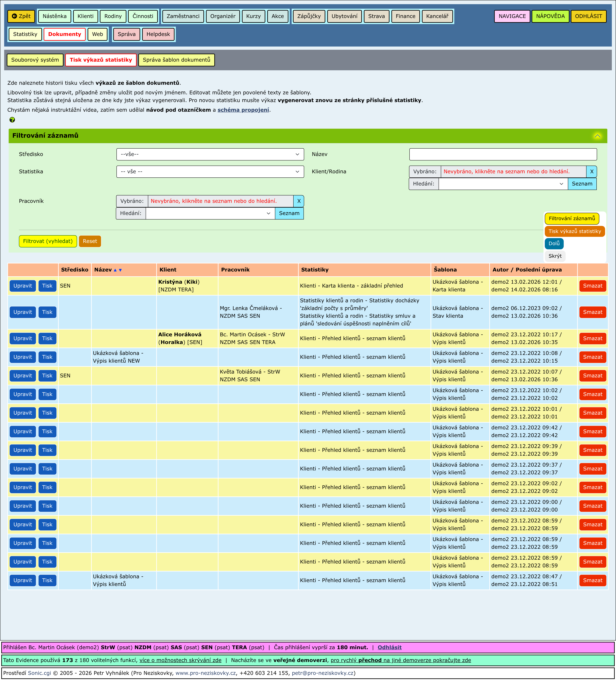This screenshot has width=616, height=688.
Task: Hide the floating panel with Skrýt
Action: click(555, 256)
